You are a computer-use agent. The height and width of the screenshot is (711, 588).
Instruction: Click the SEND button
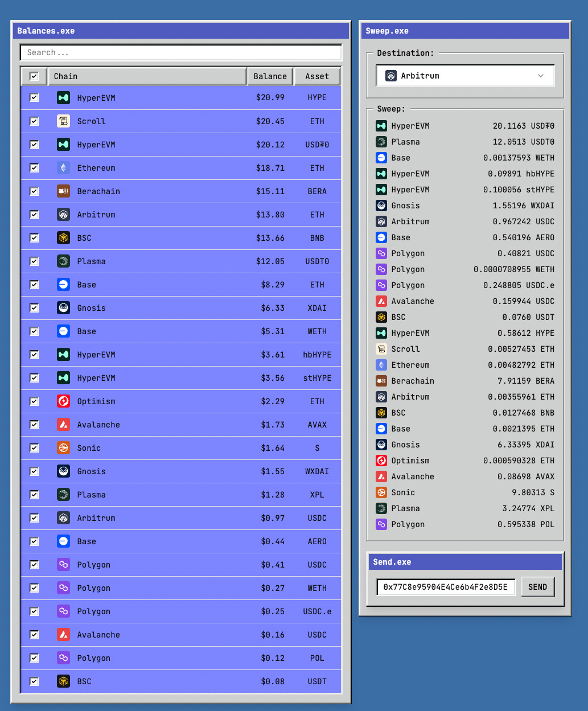538,587
